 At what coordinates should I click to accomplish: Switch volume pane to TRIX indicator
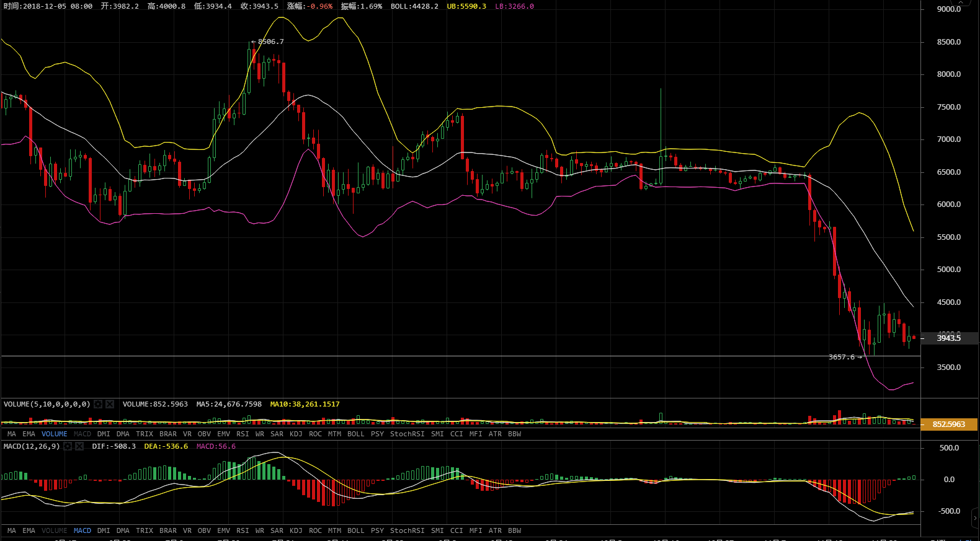coord(145,434)
